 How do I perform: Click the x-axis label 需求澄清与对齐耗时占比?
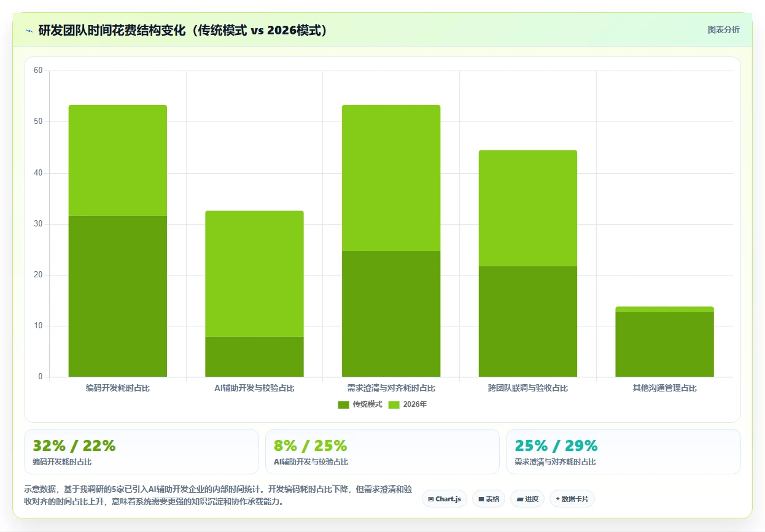point(391,388)
